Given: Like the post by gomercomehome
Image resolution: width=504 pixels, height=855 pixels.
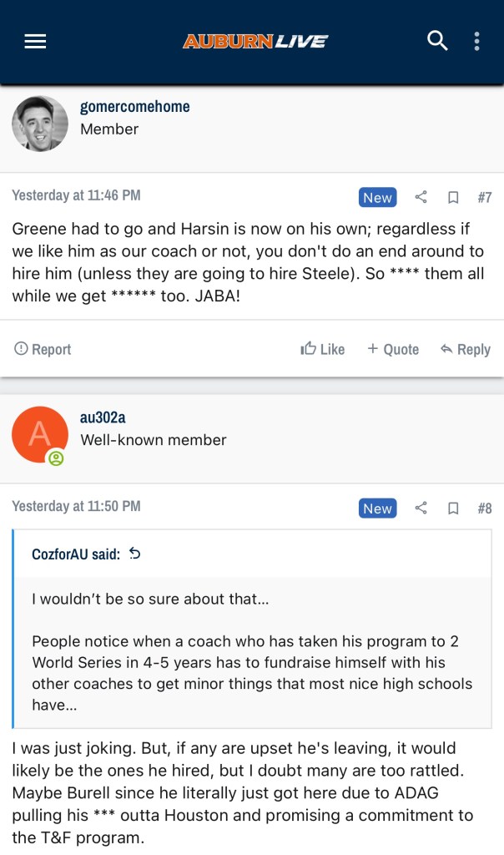Looking at the screenshot, I should pos(323,349).
